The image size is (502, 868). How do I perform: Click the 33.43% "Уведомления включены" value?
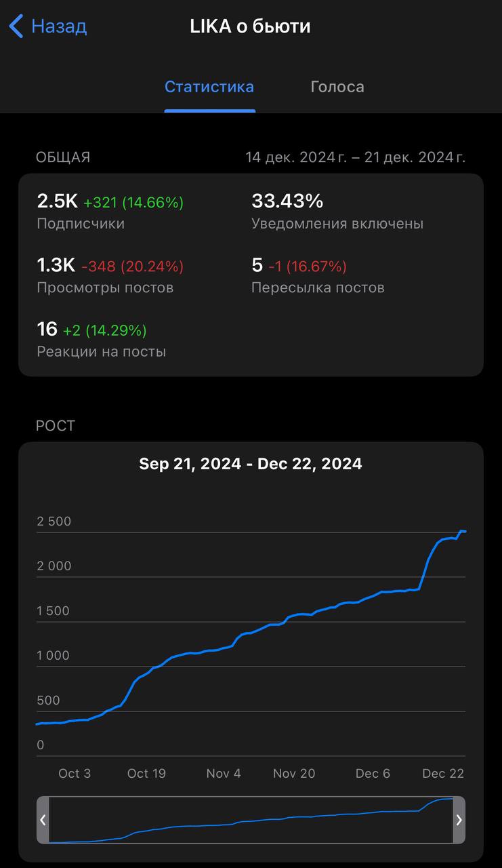pyautogui.click(x=287, y=201)
